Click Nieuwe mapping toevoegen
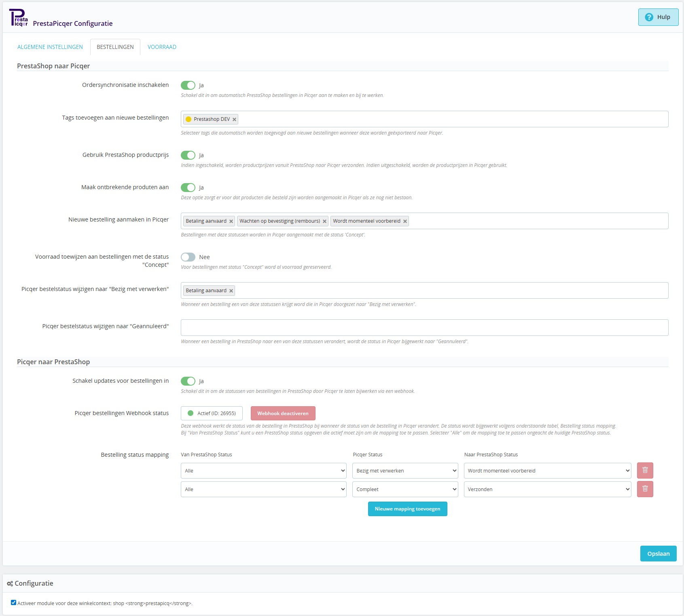 point(407,508)
